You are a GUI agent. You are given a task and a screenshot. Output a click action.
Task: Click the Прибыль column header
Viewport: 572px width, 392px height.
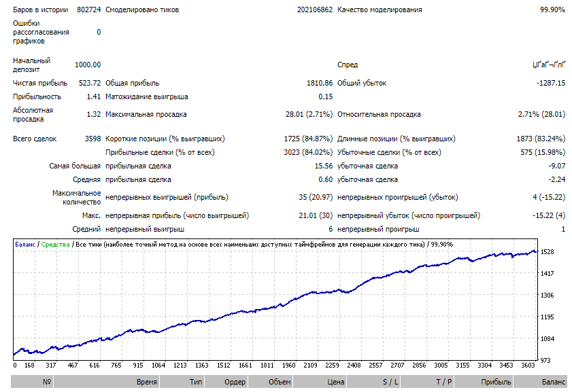(x=484, y=382)
